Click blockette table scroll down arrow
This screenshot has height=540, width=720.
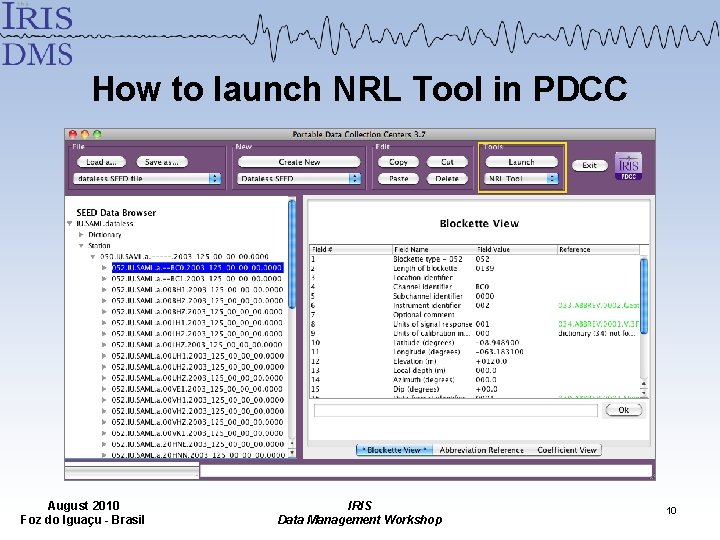(x=644, y=393)
